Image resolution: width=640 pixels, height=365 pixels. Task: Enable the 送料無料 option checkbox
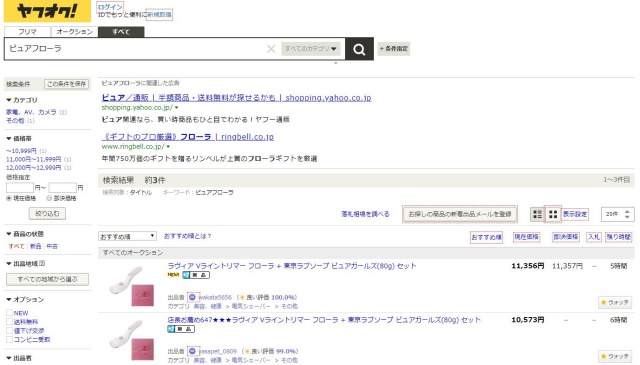pyautogui.click(x=9, y=322)
